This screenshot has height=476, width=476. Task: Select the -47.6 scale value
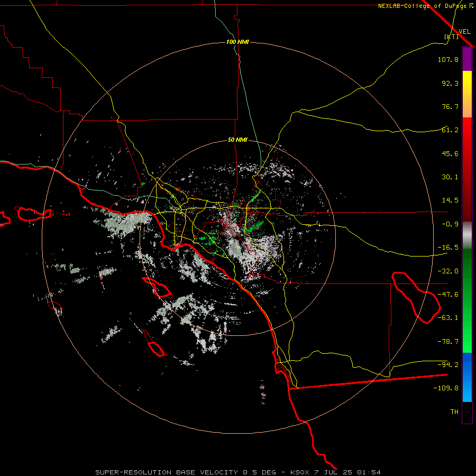pos(448,295)
